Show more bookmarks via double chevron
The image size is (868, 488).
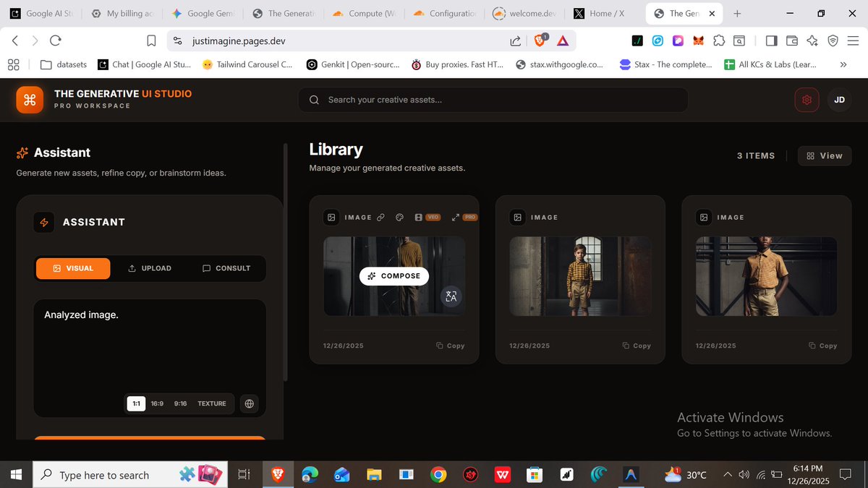point(843,64)
